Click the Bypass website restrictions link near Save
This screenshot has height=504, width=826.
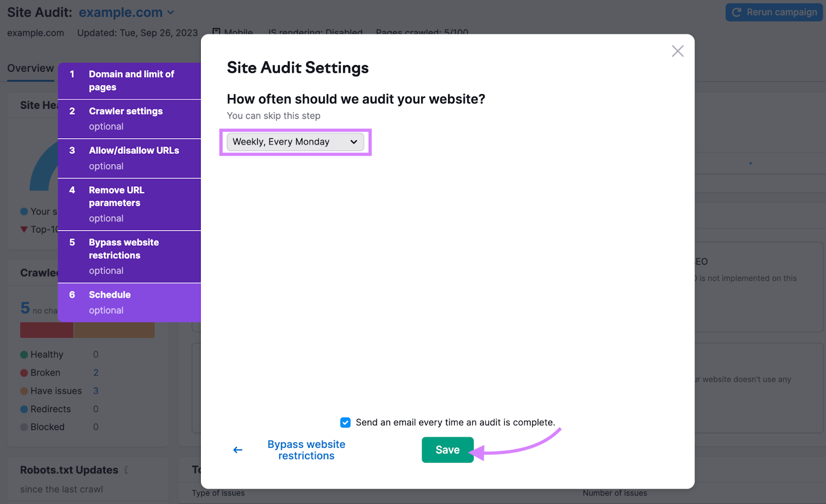pyautogui.click(x=306, y=449)
